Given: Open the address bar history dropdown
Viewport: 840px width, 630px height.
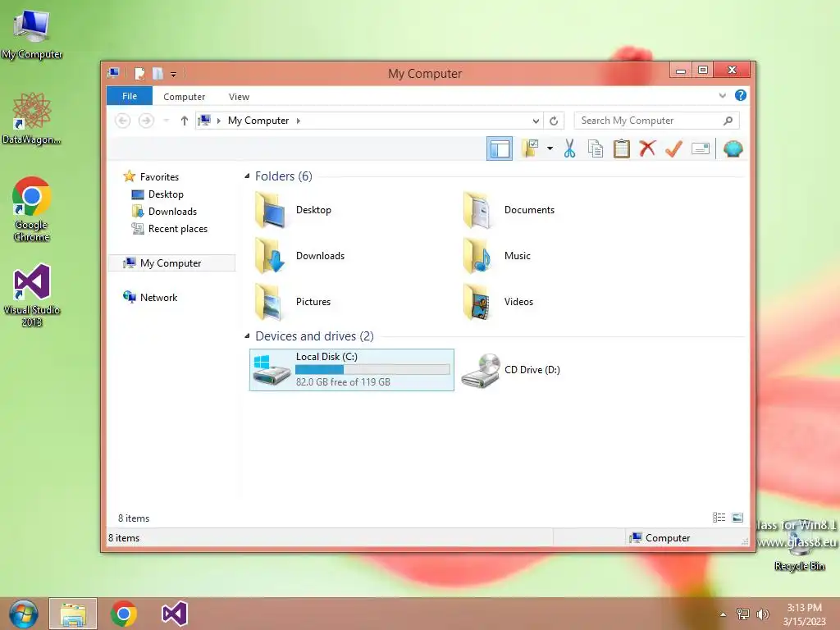Looking at the screenshot, I should click(x=536, y=121).
